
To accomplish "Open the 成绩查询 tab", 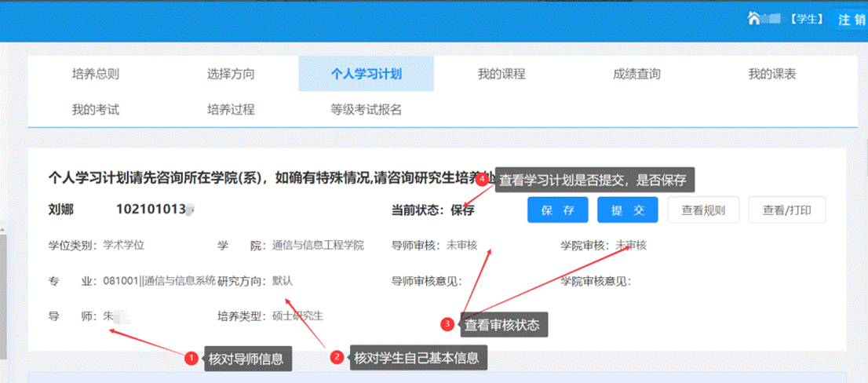I will pos(636,75).
